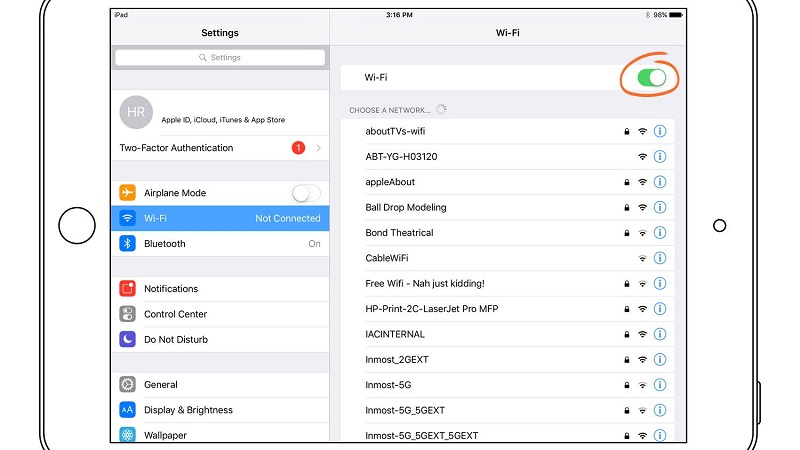Open info for ABT-YG-H03120 network
This screenshot has width=800, height=450.
point(659,157)
